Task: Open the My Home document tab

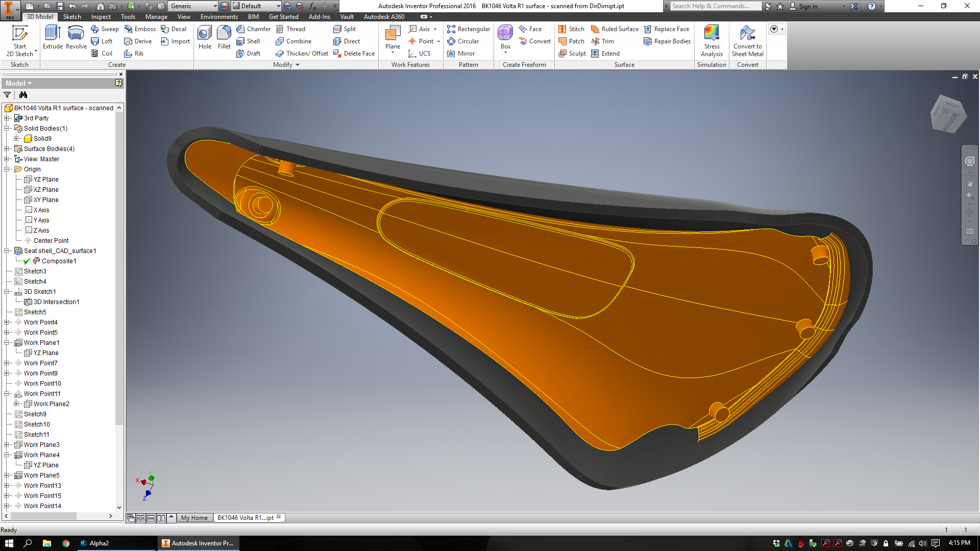Action: pos(194,518)
